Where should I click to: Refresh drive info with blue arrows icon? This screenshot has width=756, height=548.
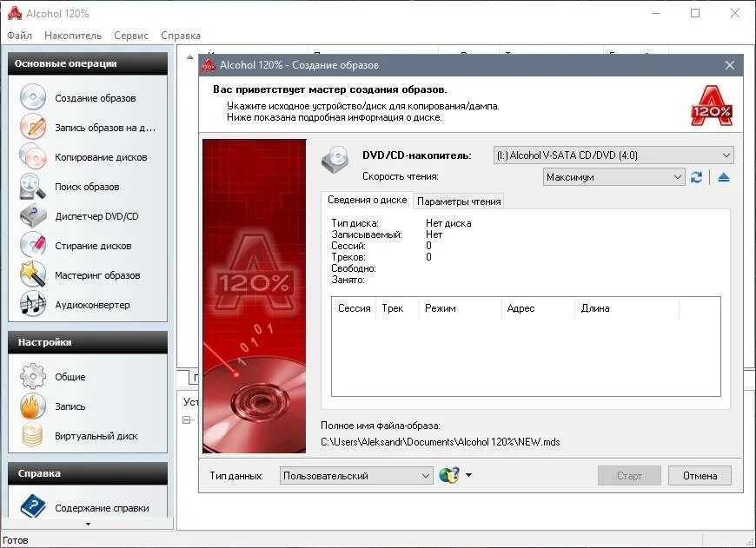(x=696, y=177)
